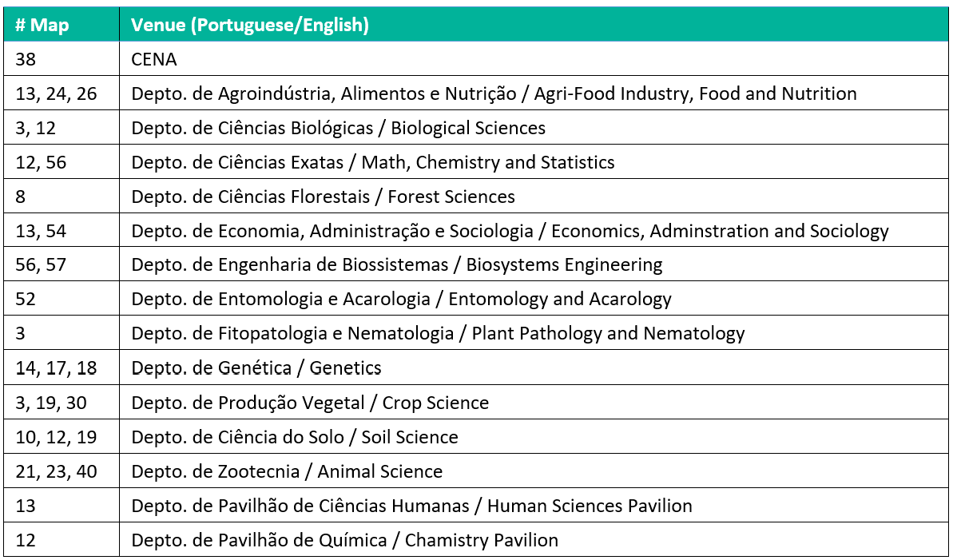Screen dimensions: 953x560
Task: Click the '# Map' column header
Action: pos(42,26)
